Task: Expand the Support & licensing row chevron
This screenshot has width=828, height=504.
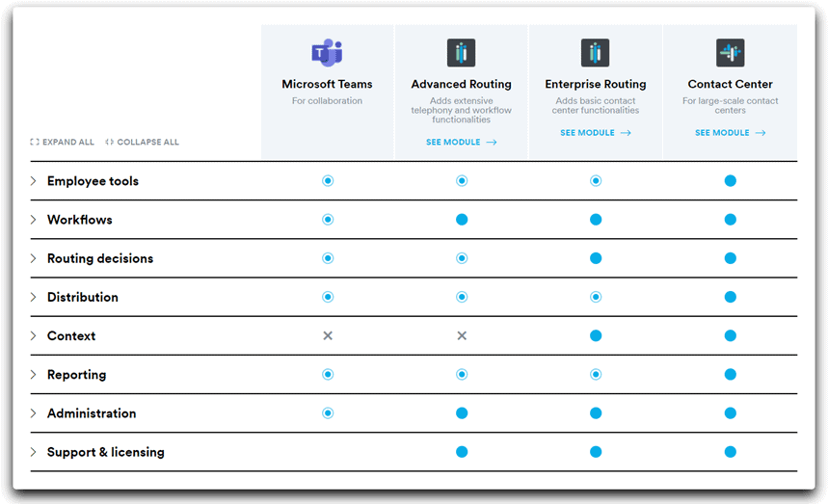Action: pyautogui.click(x=34, y=452)
